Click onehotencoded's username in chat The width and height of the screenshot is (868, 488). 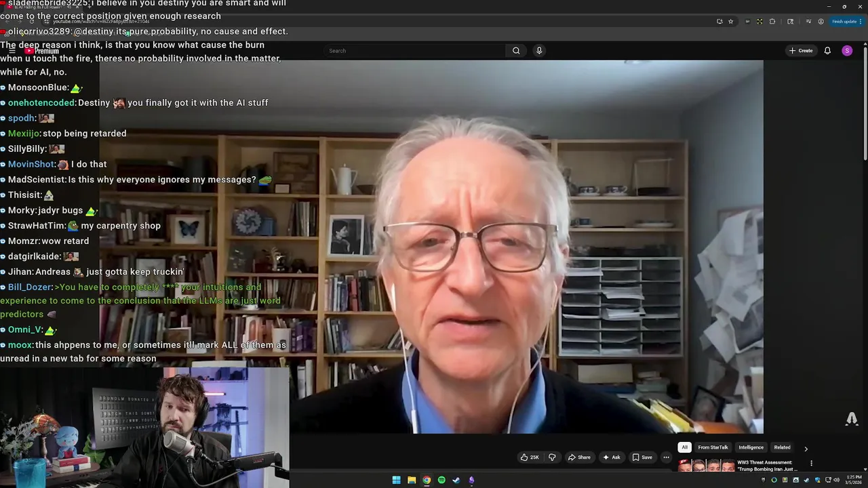[41, 103]
